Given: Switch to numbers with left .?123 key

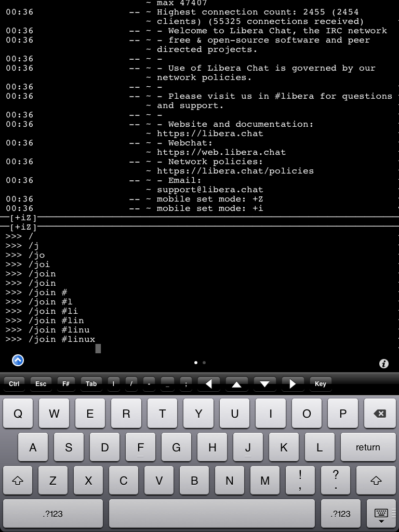Looking at the screenshot, I should pos(52,513).
